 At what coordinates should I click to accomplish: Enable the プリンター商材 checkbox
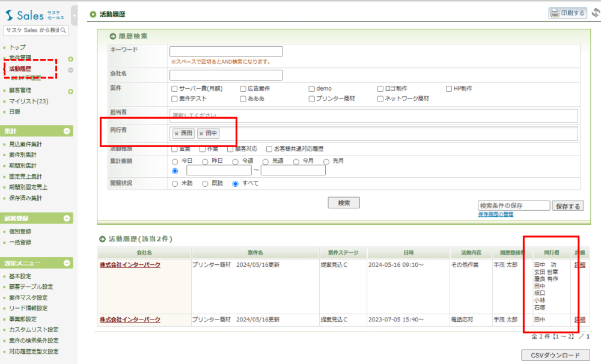(312, 99)
